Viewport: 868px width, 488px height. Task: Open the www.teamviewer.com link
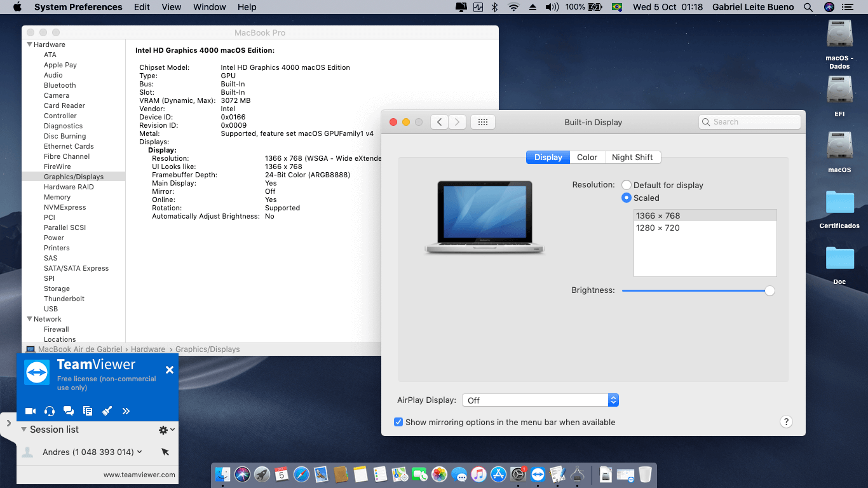(139, 475)
